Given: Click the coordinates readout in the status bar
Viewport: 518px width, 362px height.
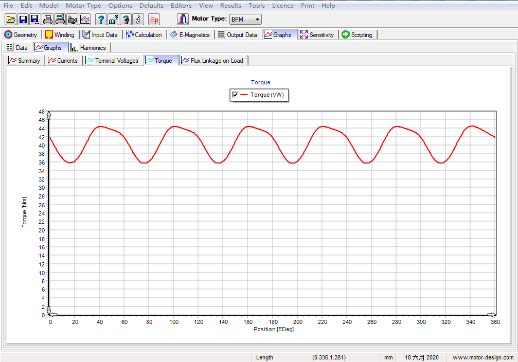Looking at the screenshot, I should 329,357.
